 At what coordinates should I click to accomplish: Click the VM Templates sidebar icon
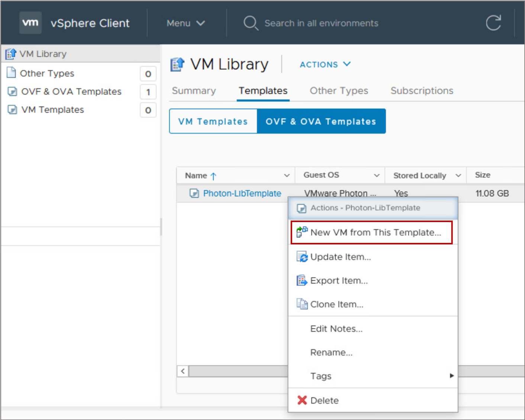click(12, 110)
